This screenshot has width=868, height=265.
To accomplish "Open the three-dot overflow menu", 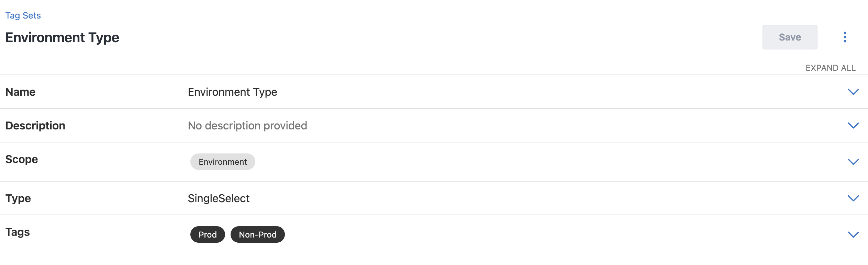I will [845, 37].
